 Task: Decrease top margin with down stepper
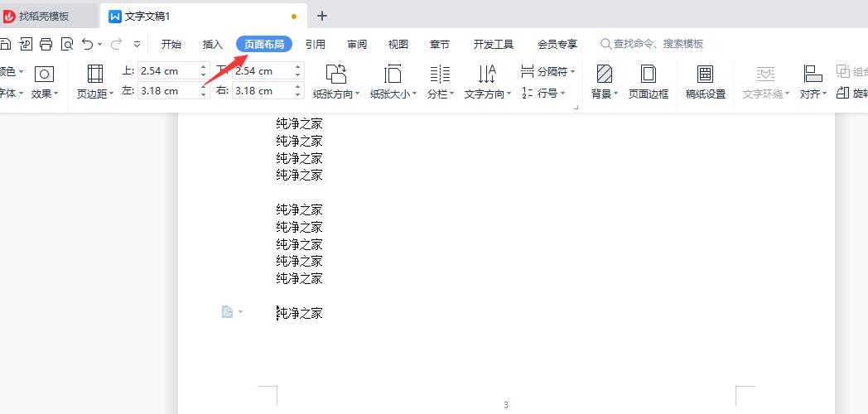204,75
